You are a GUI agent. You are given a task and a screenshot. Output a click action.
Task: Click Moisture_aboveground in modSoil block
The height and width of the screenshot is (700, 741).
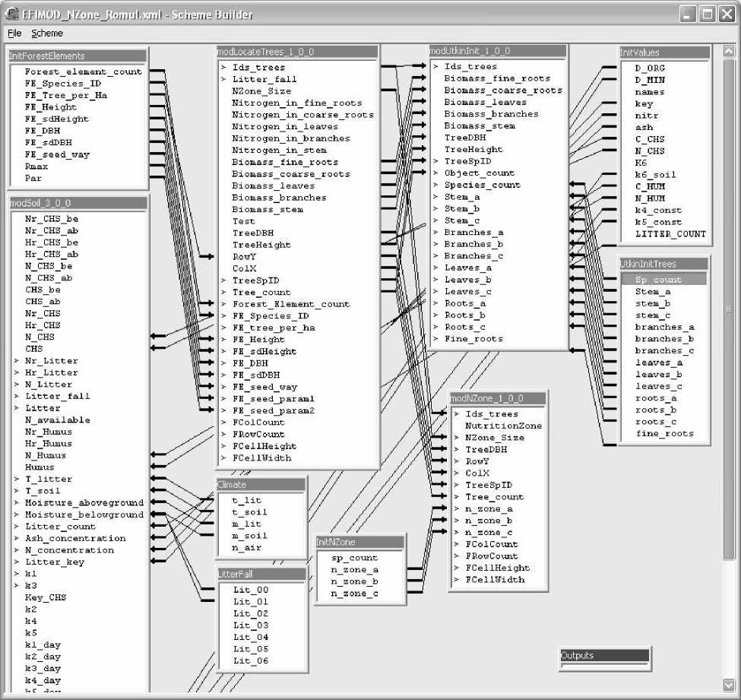(84, 502)
